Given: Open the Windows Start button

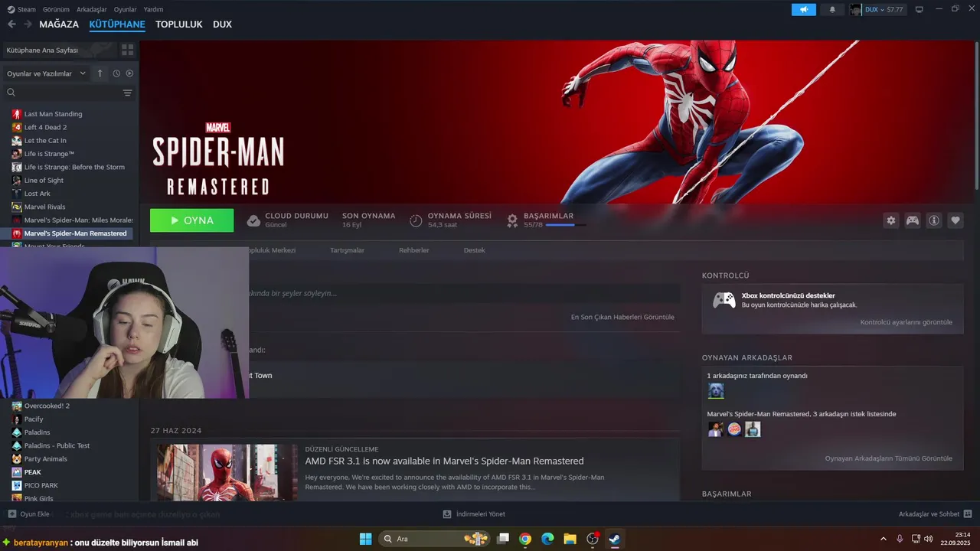Looking at the screenshot, I should [x=365, y=539].
